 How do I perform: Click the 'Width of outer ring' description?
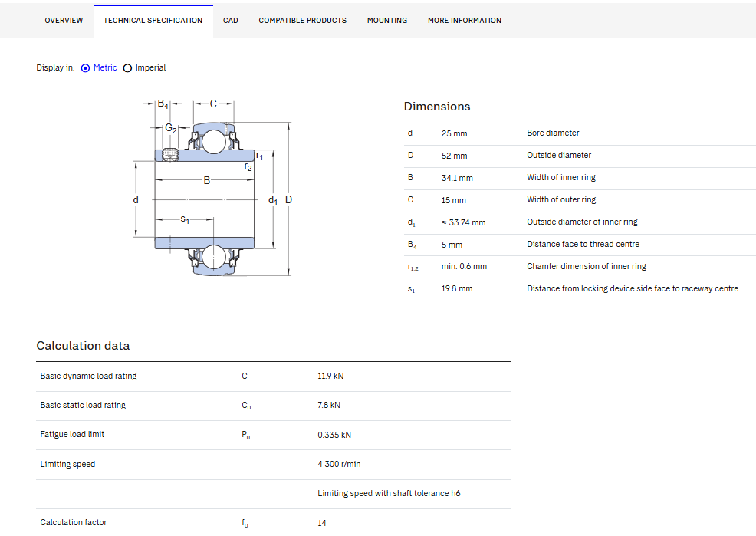pyautogui.click(x=561, y=199)
